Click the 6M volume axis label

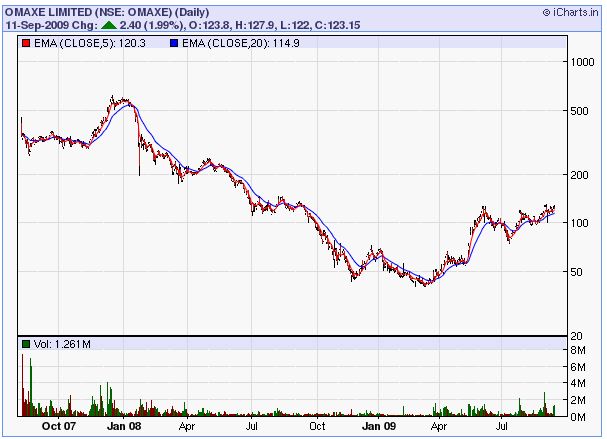[x=578, y=367]
